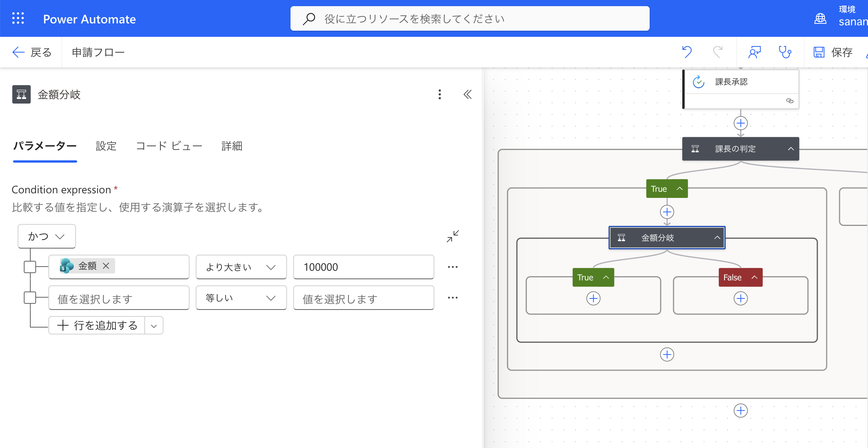Open the コード ビュー tab
The image size is (868, 448).
[x=169, y=146]
